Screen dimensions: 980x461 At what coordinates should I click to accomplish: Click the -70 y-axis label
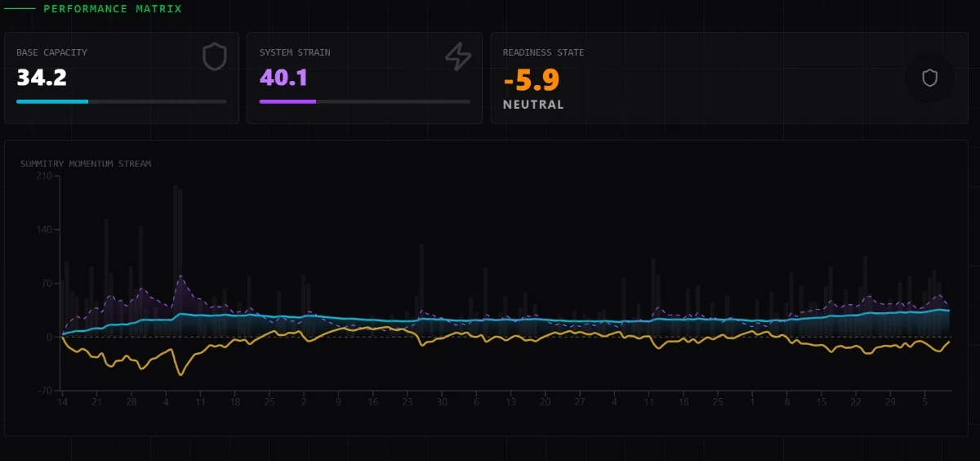click(44, 391)
